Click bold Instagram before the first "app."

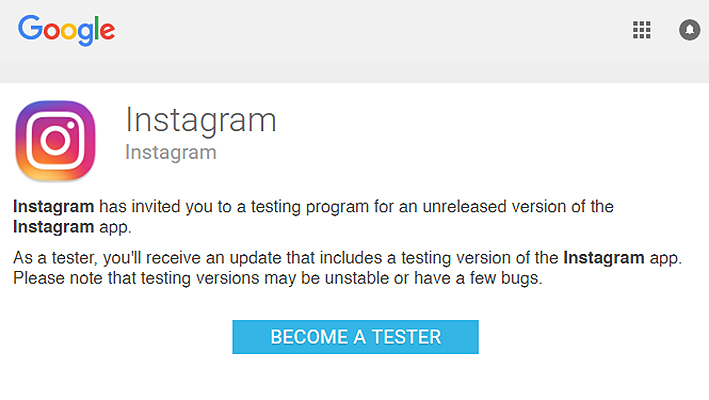[53, 227]
